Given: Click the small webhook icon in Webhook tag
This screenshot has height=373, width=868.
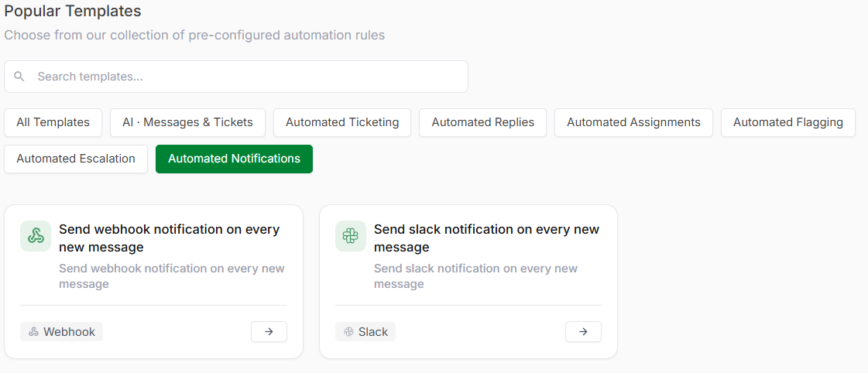Looking at the screenshot, I should pyautogui.click(x=33, y=332).
